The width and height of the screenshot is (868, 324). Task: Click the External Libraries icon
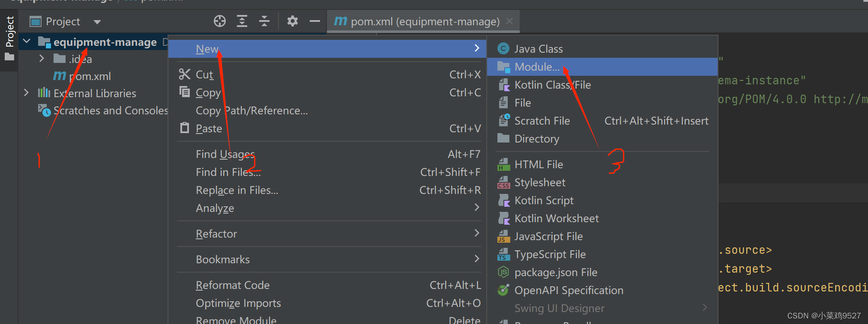pos(44,93)
